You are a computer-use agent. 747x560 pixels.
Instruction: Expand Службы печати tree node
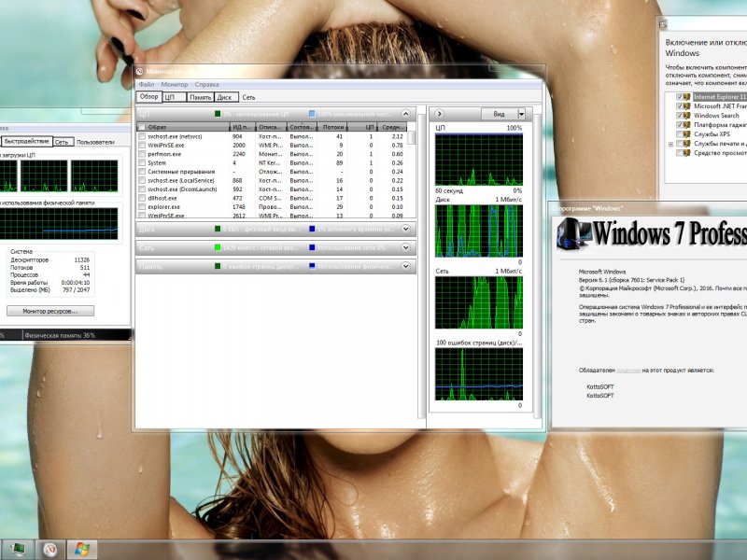[x=670, y=144]
